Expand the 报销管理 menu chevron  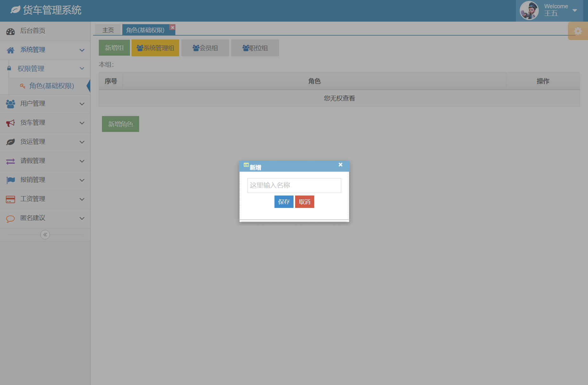tap(82, 180)
